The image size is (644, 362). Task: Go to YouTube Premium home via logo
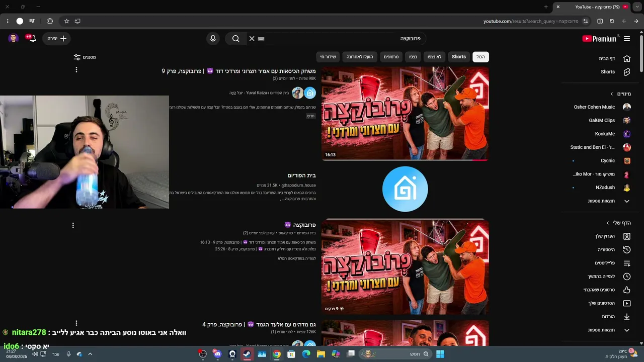pyautogui.click(x=599, y=39)
